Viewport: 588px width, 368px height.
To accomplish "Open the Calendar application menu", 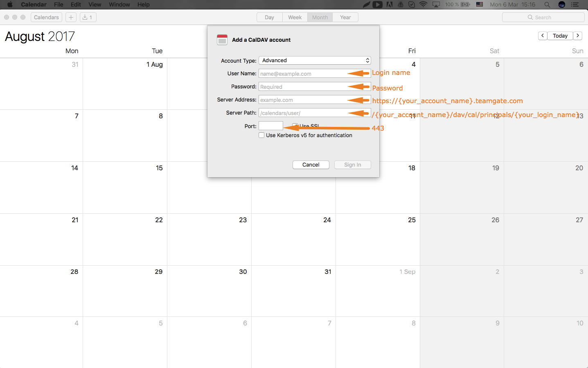I will 34,5.
